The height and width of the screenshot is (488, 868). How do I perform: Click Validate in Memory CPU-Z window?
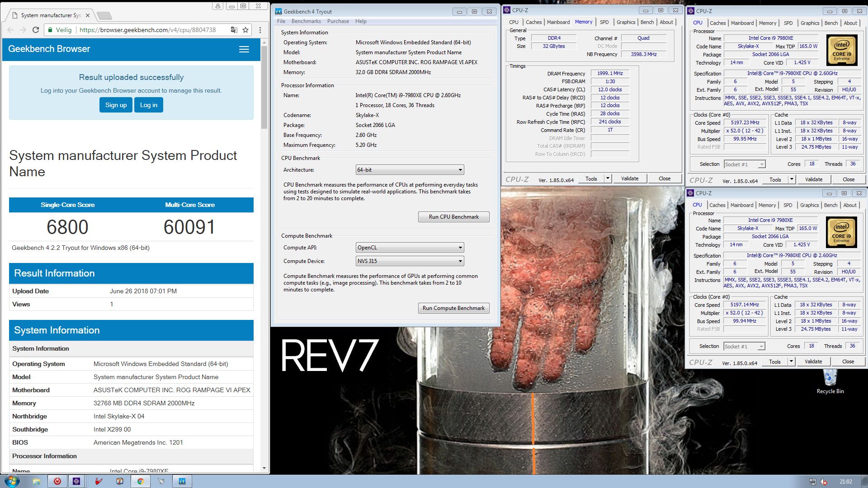click(x=630, y=178)
